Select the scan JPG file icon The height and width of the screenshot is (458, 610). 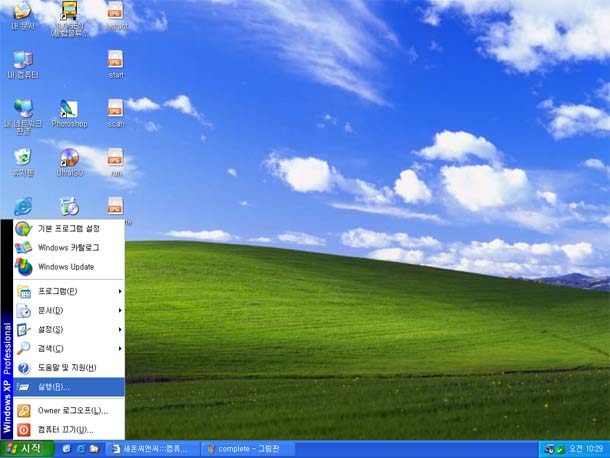pyautogui.click(x=116, y=113)
